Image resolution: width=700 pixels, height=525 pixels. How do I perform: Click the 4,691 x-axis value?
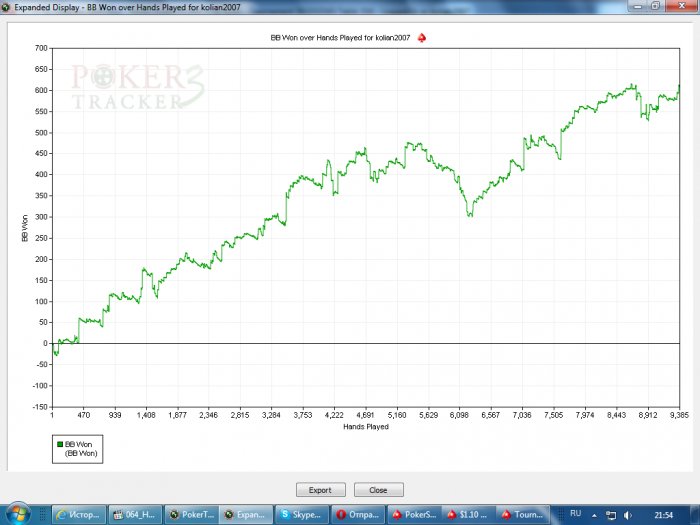(x=365, y=415)
